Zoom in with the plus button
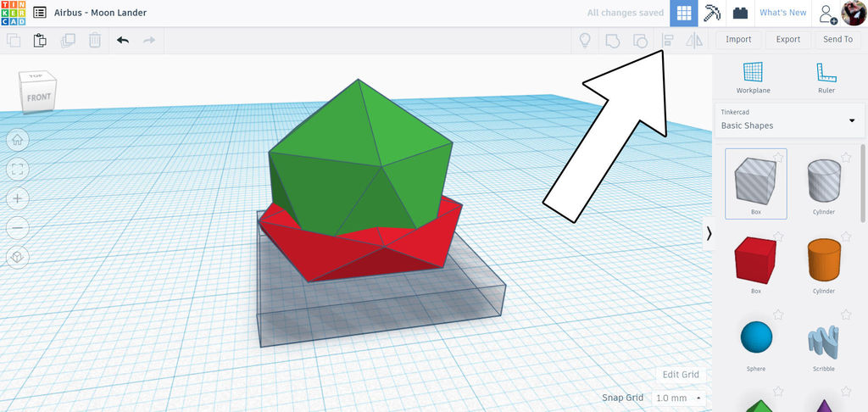This screenshot has height=412, width=868. point(17,198)
